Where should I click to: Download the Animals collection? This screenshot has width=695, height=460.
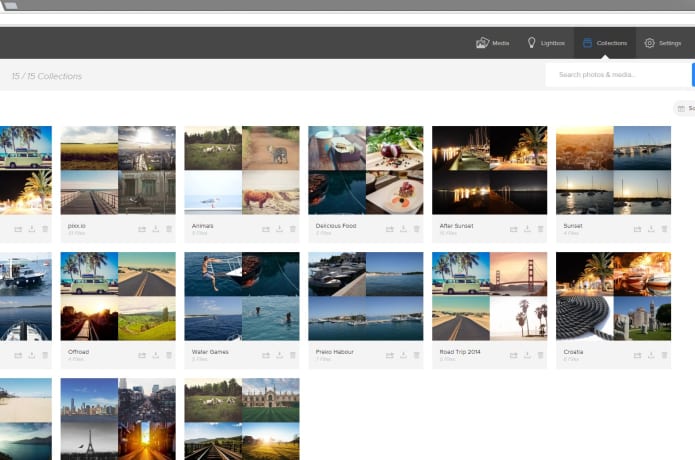[279, 229]
